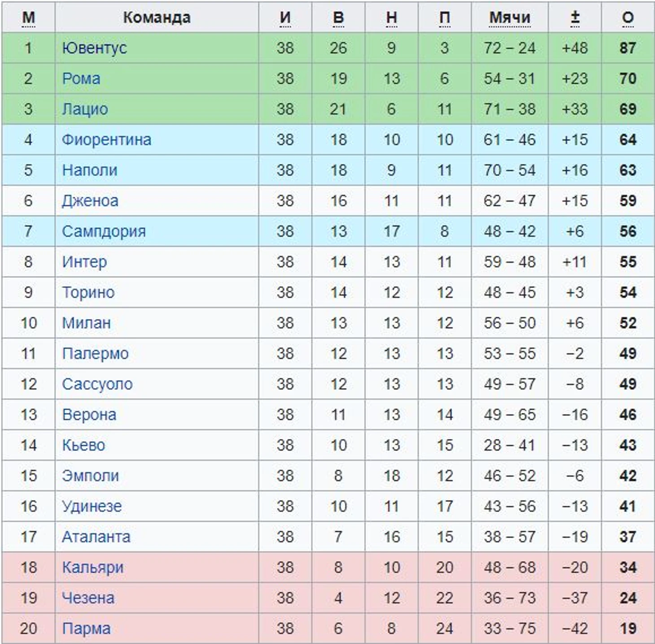Click the Мячи column header
Screen dimensions: 655x644
tap(510, 18)
